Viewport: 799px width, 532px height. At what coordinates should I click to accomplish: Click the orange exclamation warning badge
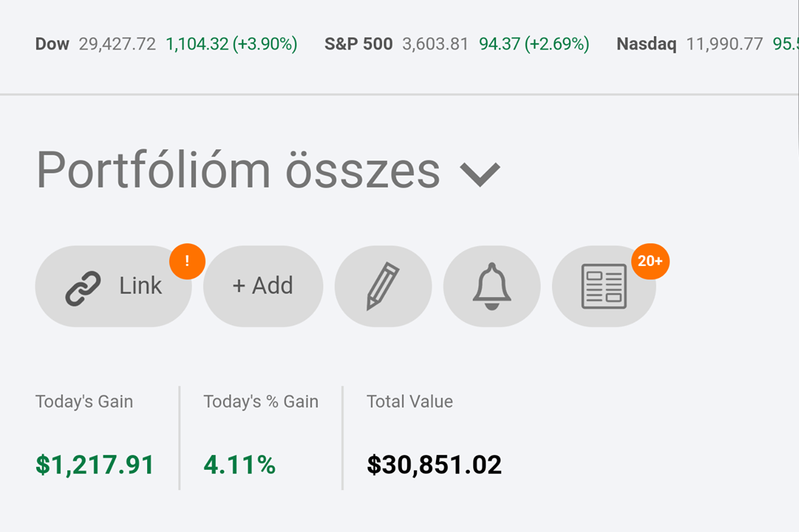point(187,262)
